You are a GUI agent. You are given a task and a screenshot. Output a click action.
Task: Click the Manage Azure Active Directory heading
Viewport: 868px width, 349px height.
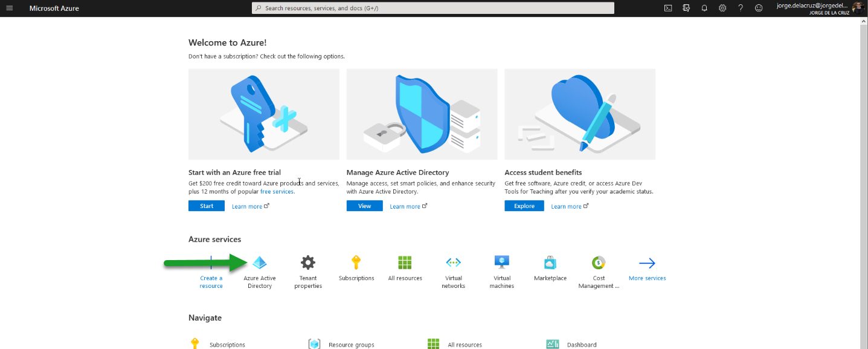pyautogui.click(x=397, y=172)
